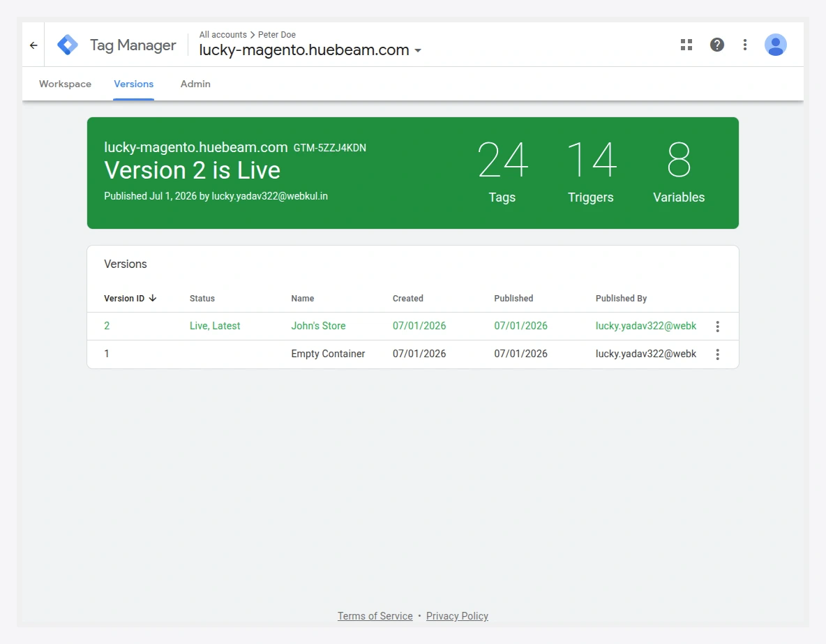Click the All accounts breadcrumb link
The height and width of the screenshot is (644, 826).
223,35
